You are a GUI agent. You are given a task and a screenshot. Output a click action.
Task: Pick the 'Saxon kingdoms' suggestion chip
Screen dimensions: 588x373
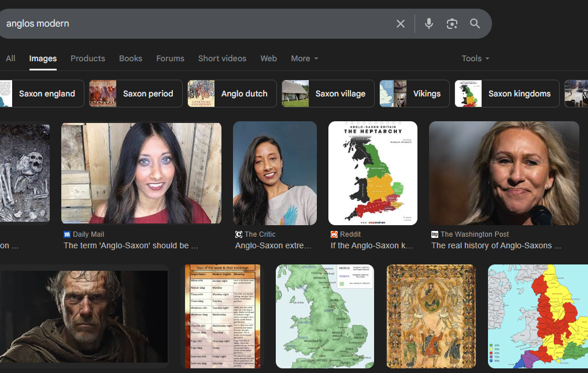coord(507,94)
